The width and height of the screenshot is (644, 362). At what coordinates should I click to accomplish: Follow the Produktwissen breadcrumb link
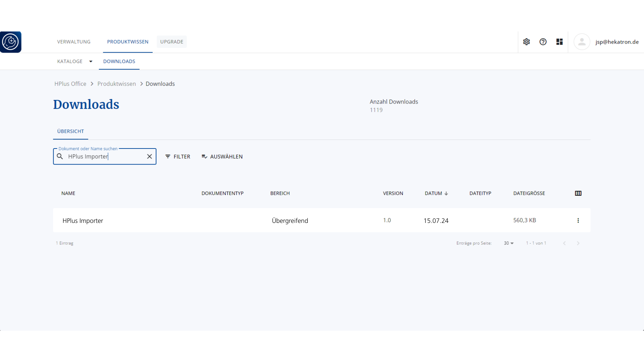tap(117, 84)
